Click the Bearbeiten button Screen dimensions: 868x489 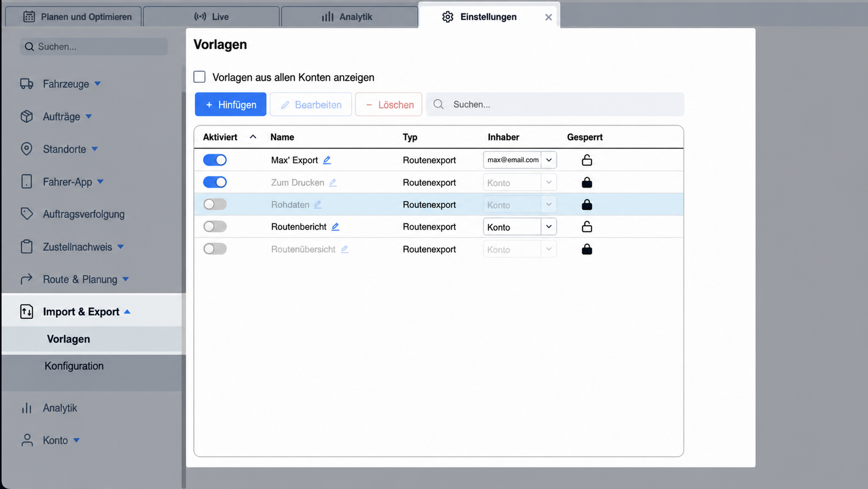point(310,104)
